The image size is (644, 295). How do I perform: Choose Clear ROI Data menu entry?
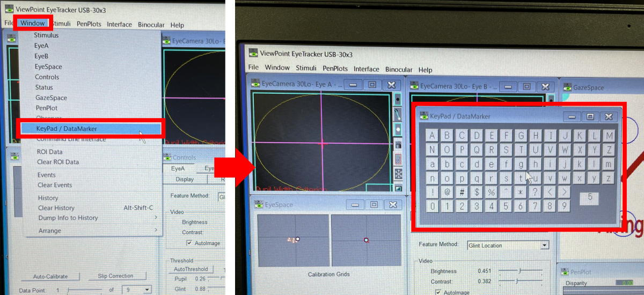click(x=58, y=162)
